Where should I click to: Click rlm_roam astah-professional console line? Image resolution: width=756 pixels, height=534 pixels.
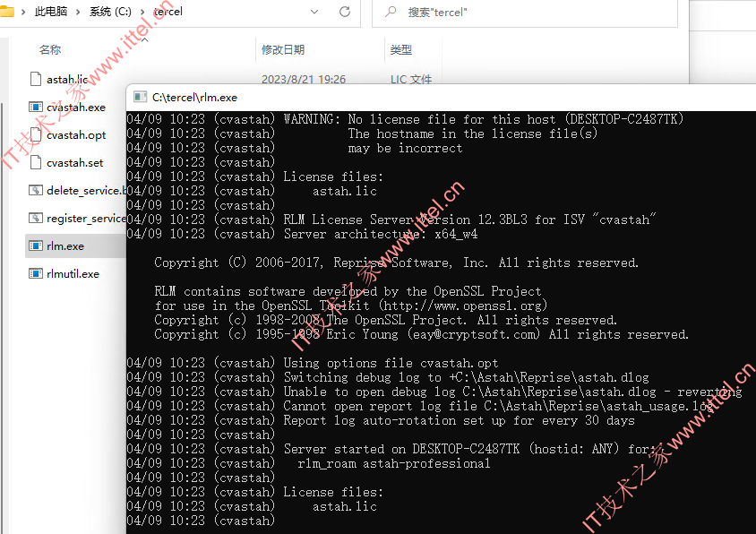point(394,463)
